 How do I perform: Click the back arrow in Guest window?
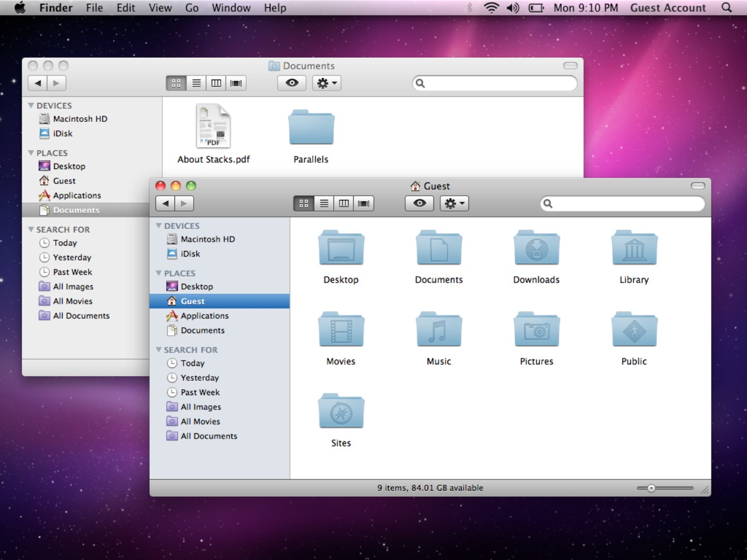point(166,204)
